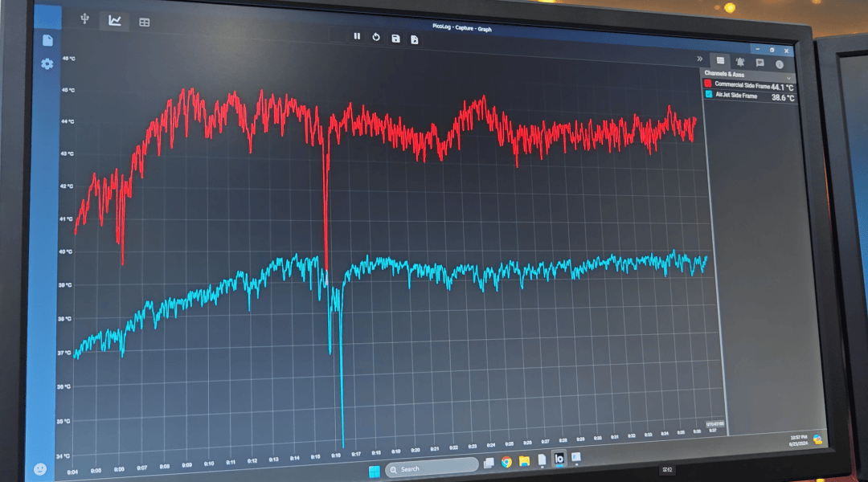Open the taskbar clock and date
Screen dimensions: 868x482
798,440
